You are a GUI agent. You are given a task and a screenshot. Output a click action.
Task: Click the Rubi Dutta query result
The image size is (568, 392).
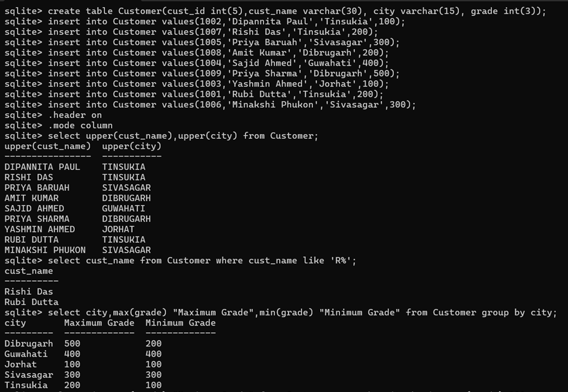[31, 302]
